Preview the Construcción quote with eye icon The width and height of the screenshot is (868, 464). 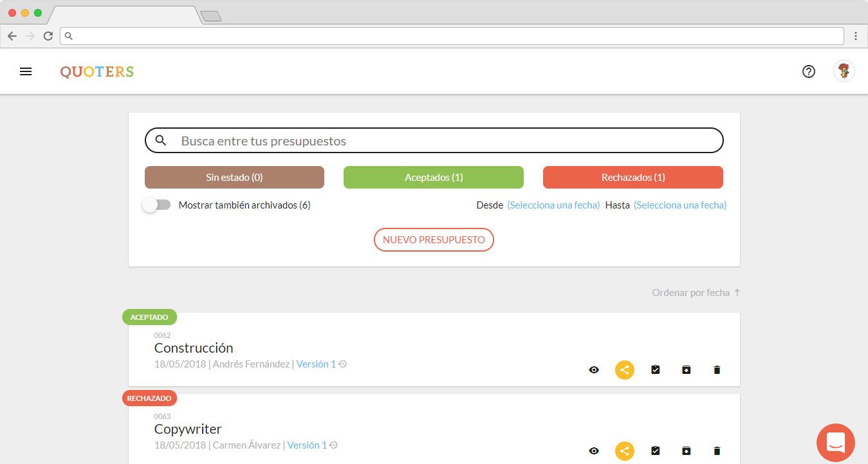(x=594, y=370)
